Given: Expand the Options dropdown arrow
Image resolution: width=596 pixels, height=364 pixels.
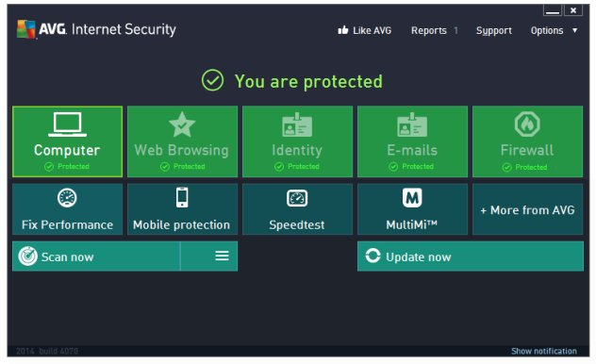Looking at the screenshot, I should click(x=574, y=30).
